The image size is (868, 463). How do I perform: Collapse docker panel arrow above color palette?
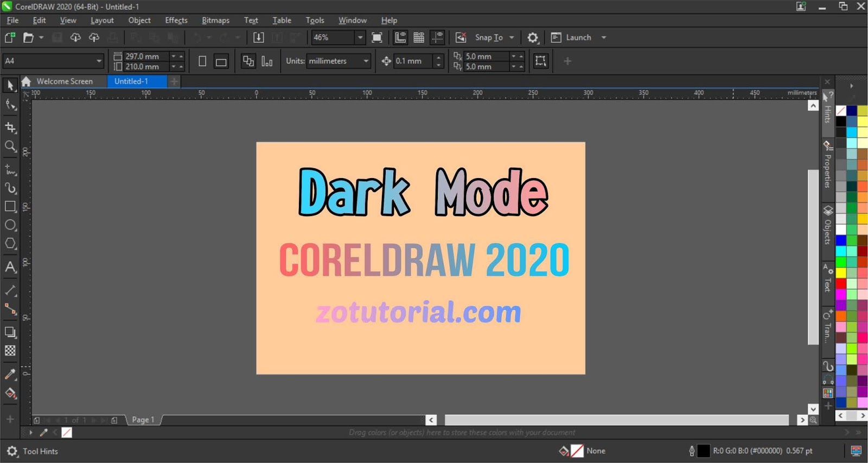tap(851, 86)
